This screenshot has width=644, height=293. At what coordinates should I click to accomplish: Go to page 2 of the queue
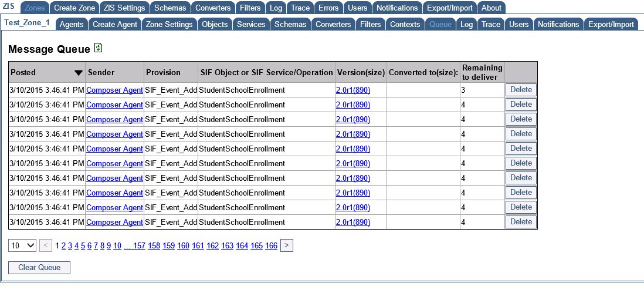click(x=64, y=246)
